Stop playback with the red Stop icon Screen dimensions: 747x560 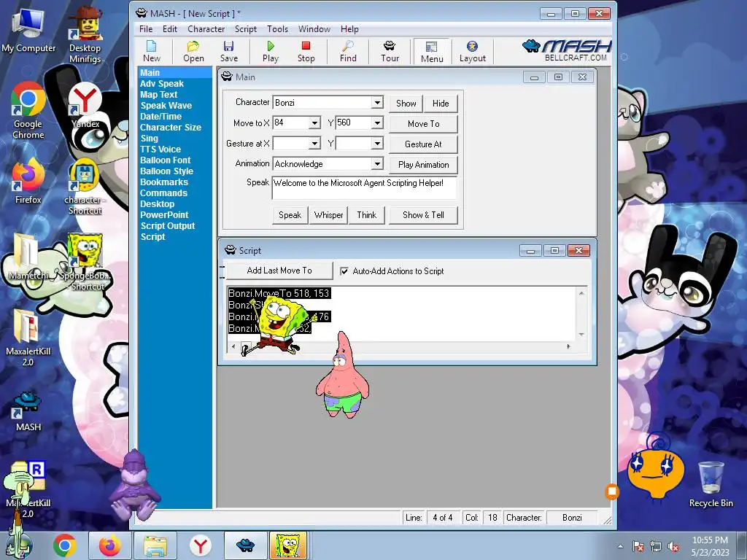[306, 52]
